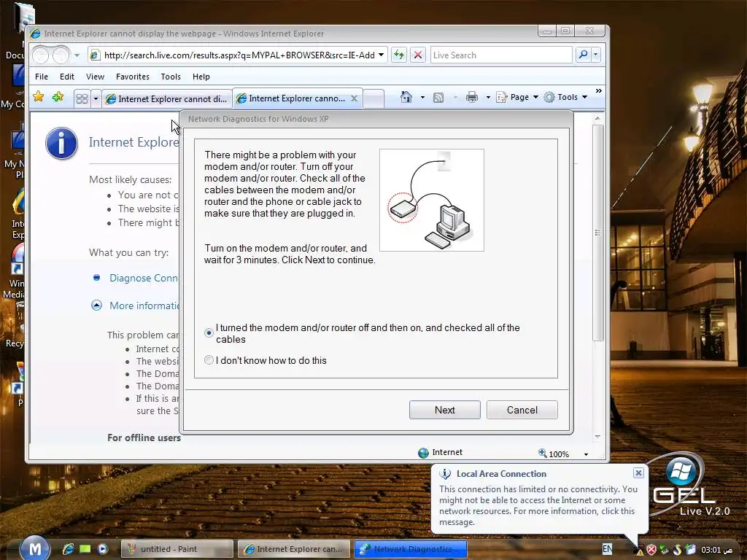Click the Favorites Center star icon
Screen dimensions: 747x560
click(39, 97)
